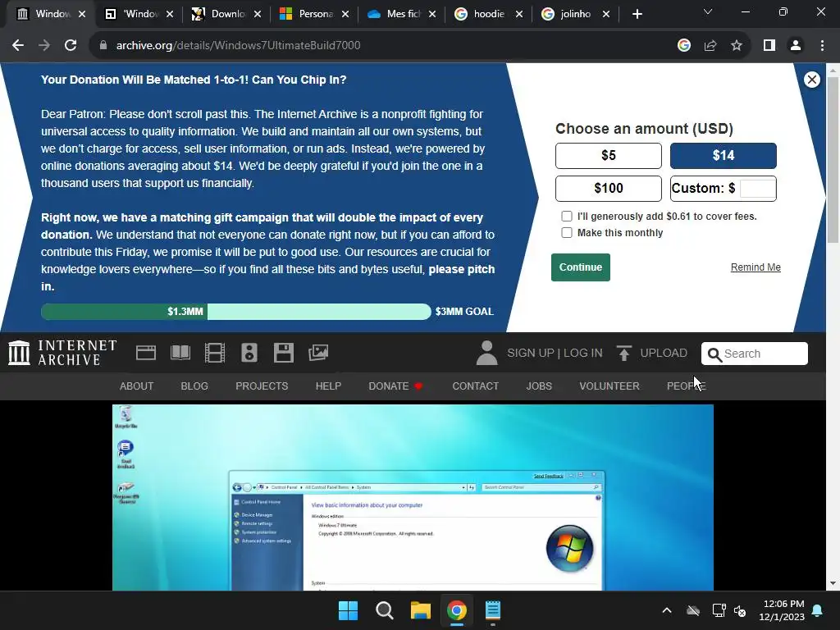Show hidden icons chevron in system tray
The image size is (840, 630).
click(x=667, y=610)
